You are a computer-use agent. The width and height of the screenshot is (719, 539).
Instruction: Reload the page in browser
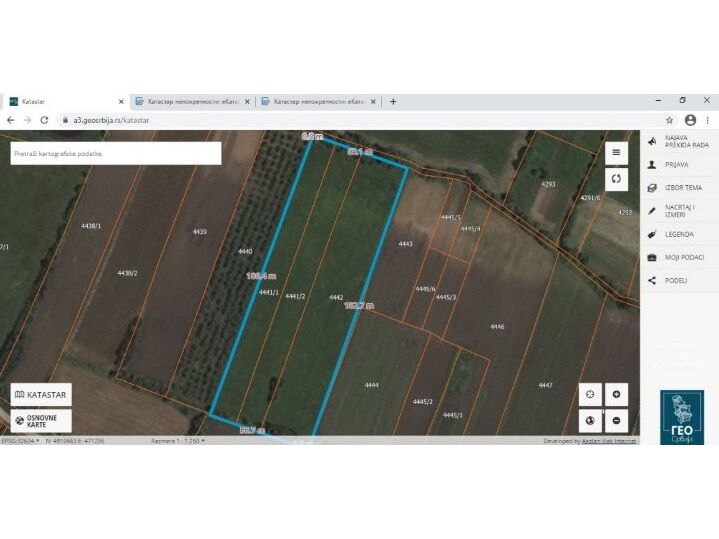[x=44, y=120]
